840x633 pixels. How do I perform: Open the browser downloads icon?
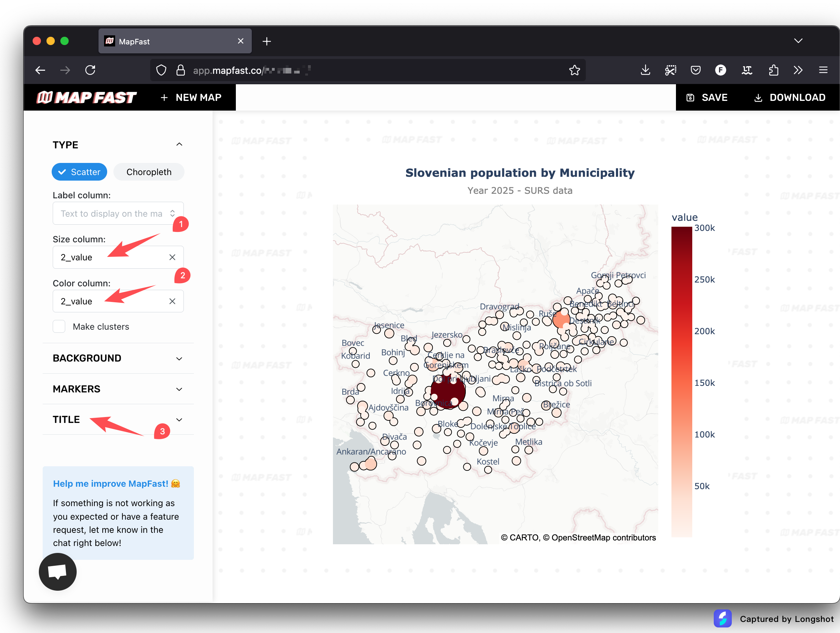point(645,70)
